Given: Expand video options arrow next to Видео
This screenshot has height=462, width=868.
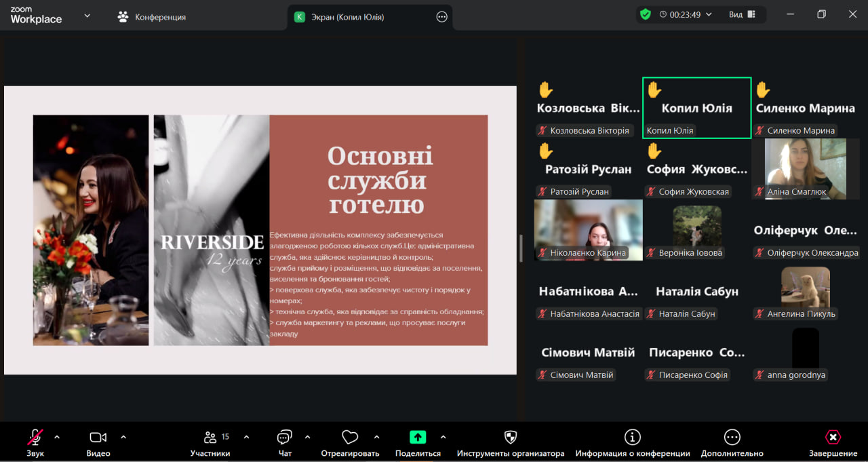Looking at the screenshot, I should click(x=123, y=437).
